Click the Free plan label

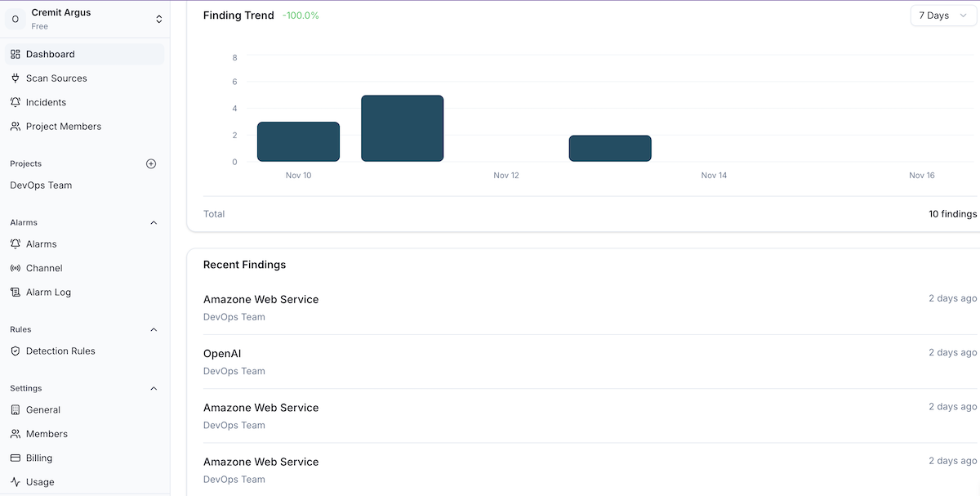tap(39, 26)
